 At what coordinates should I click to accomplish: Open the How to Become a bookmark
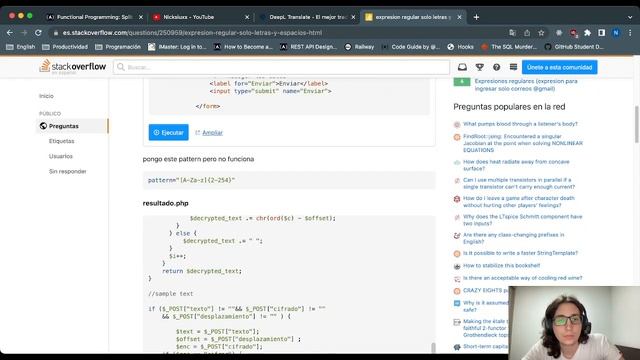243,47
